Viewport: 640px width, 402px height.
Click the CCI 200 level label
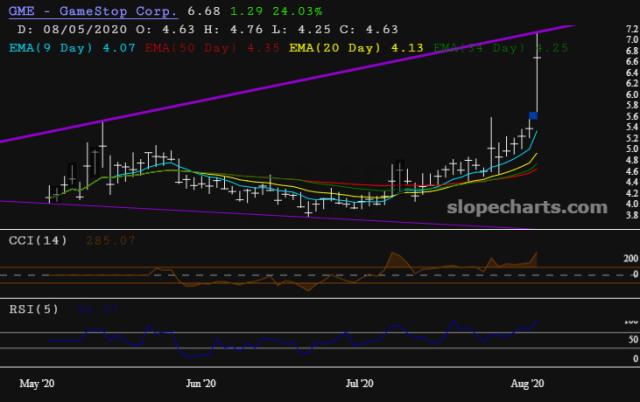pos(631,258)
